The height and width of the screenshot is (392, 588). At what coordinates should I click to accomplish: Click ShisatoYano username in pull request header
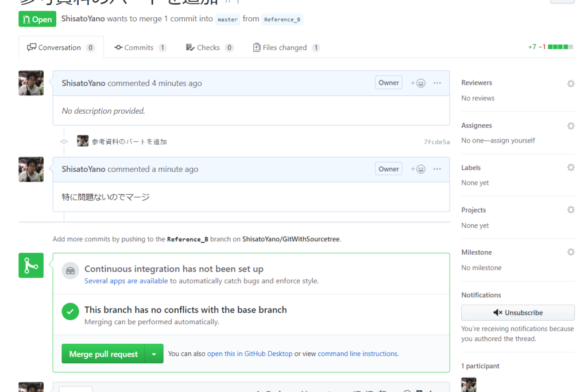[83, 19]
